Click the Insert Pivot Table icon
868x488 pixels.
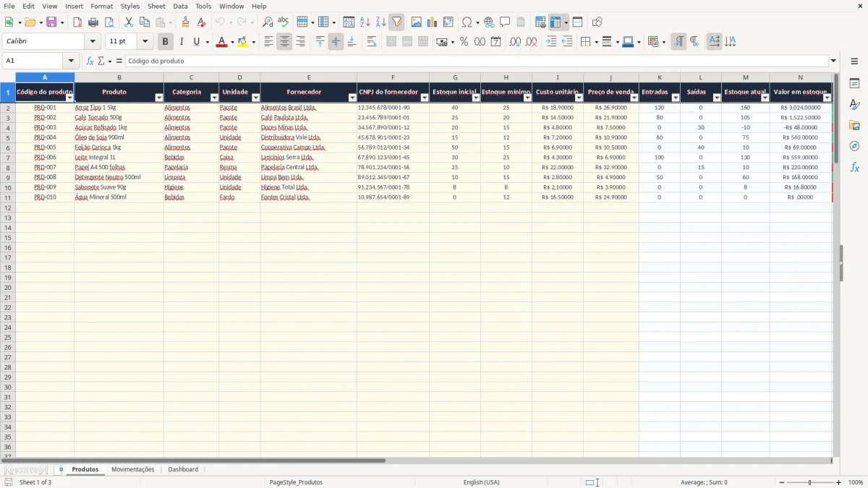click(448, 22)
